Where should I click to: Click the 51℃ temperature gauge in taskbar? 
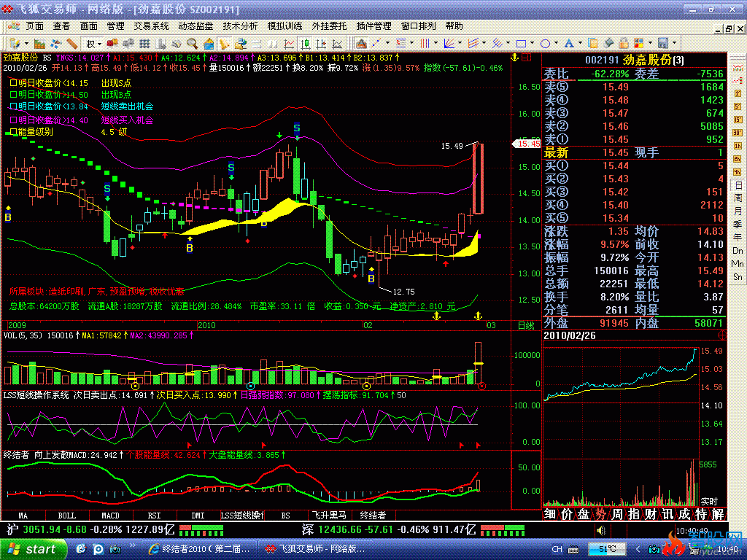point(606,549)
